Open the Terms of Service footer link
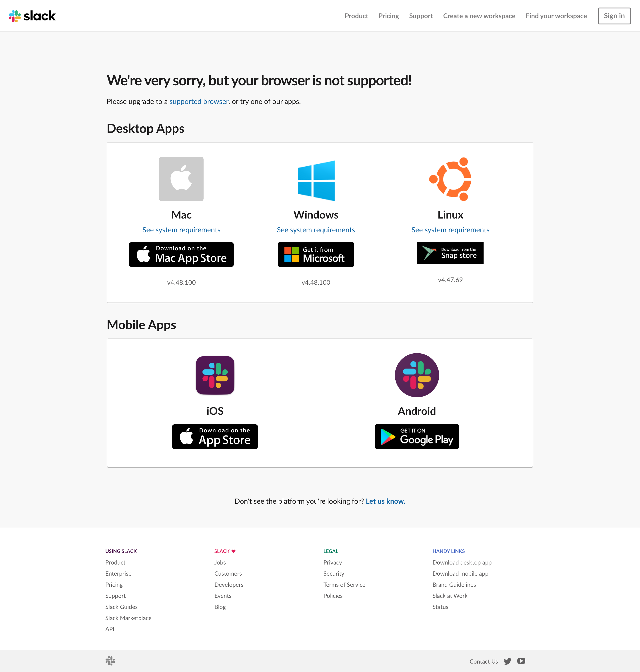Screen dimensions: 640x672 344,584
